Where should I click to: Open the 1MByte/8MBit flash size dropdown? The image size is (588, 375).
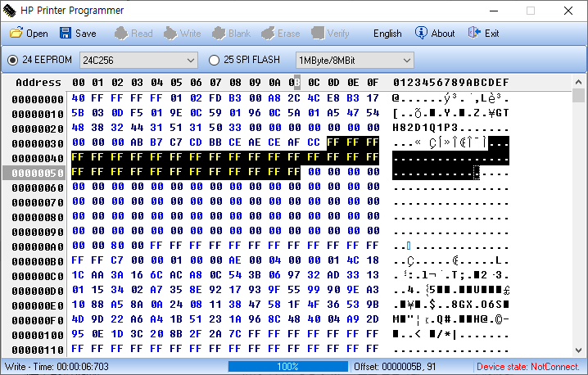click(355, 61)
